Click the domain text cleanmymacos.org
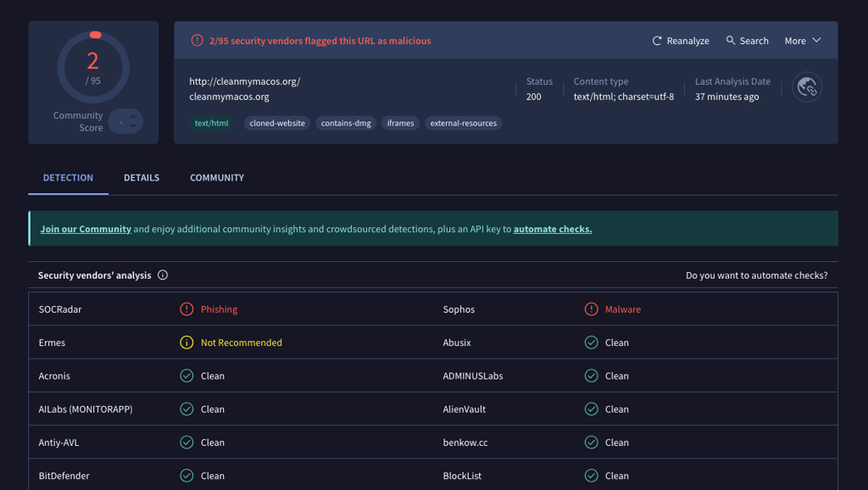The image size is (868, 490). [229, 97]
